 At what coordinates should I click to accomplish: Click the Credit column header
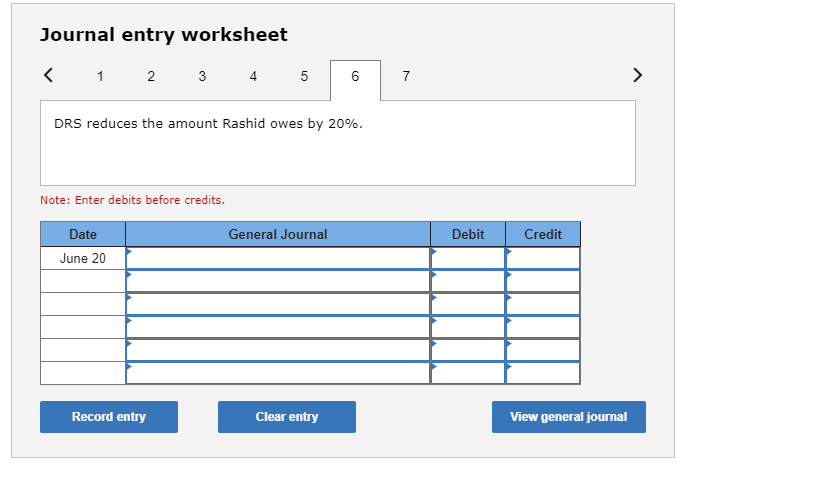543,234
